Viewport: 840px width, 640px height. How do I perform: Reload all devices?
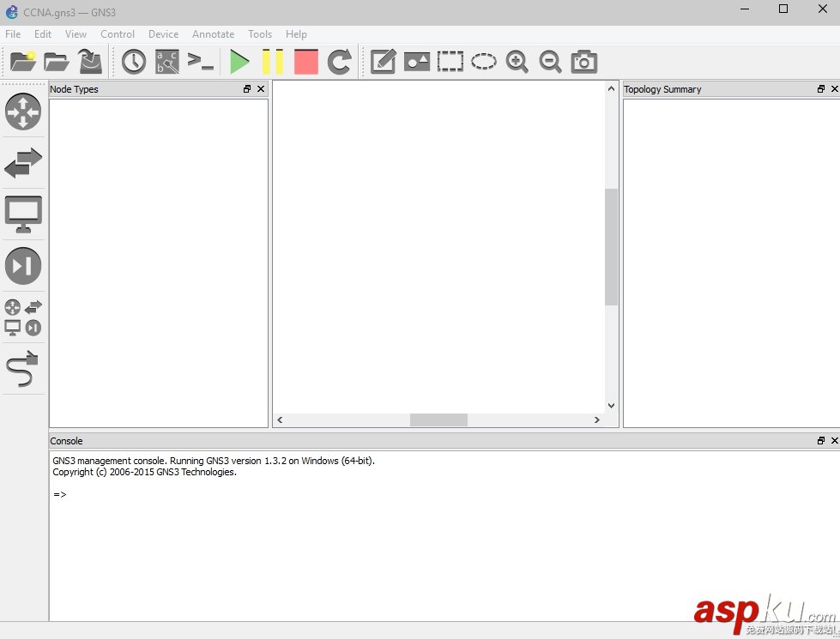(339, 61)
